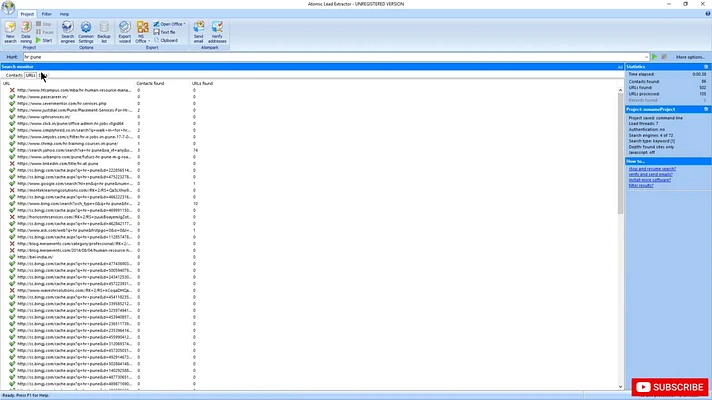
Task: Expand the MS Office dropdown arrow
Action: pos(149,41)
